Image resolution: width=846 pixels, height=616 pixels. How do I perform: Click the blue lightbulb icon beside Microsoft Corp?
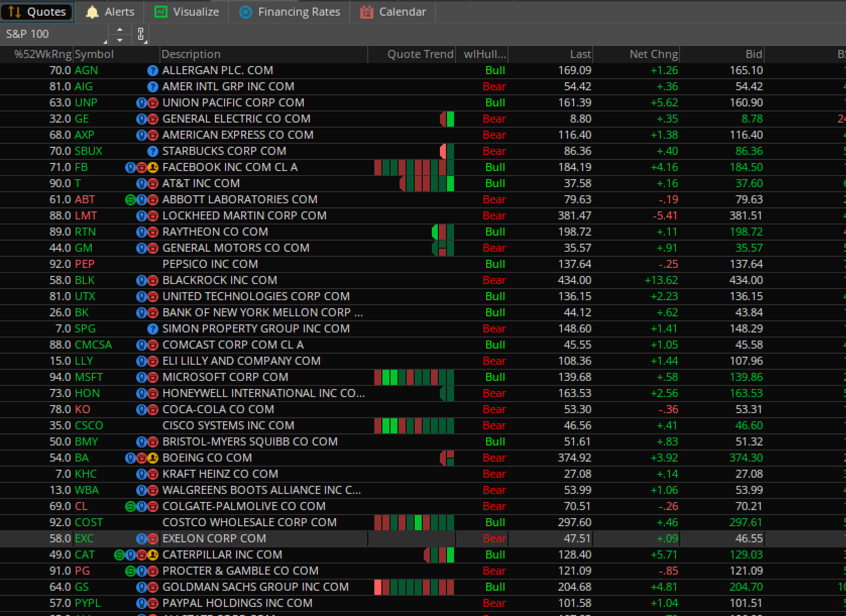[x=141, y=377]
